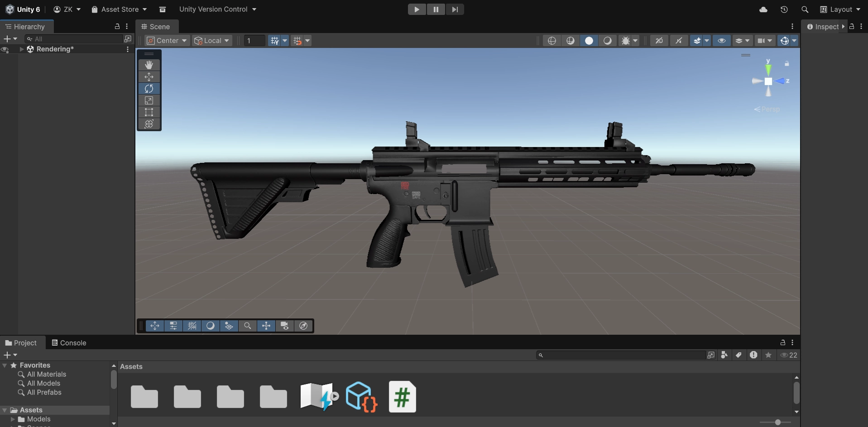Open the Asset Store menu
This screenshot has height=427, width=868.
(x=120, y=9)
